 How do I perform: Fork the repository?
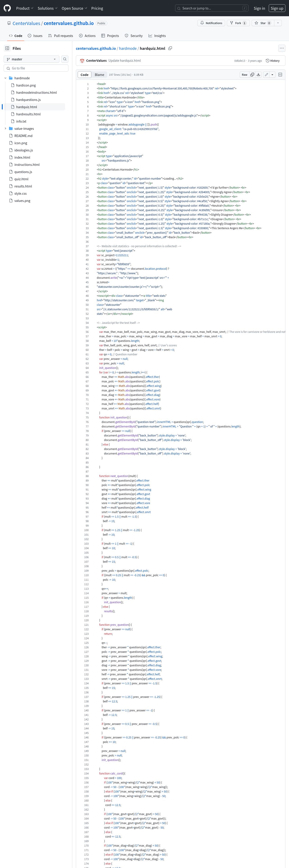(238, 23)
